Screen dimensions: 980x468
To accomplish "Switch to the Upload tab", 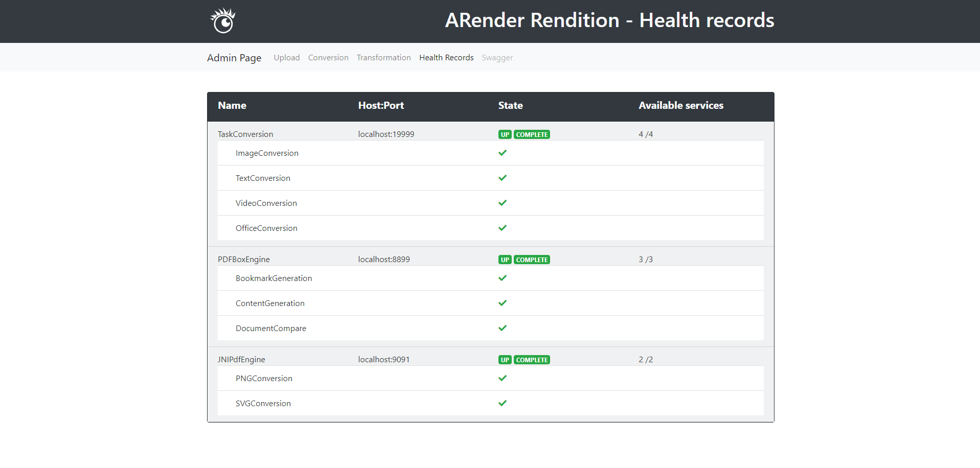I will pyautogui.click(x=286, y=57).
